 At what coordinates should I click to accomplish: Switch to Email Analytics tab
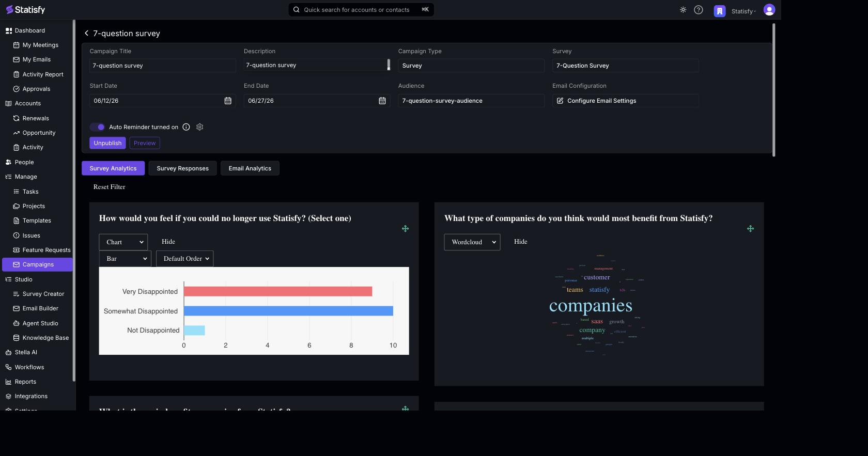click(x=250, y=168)
